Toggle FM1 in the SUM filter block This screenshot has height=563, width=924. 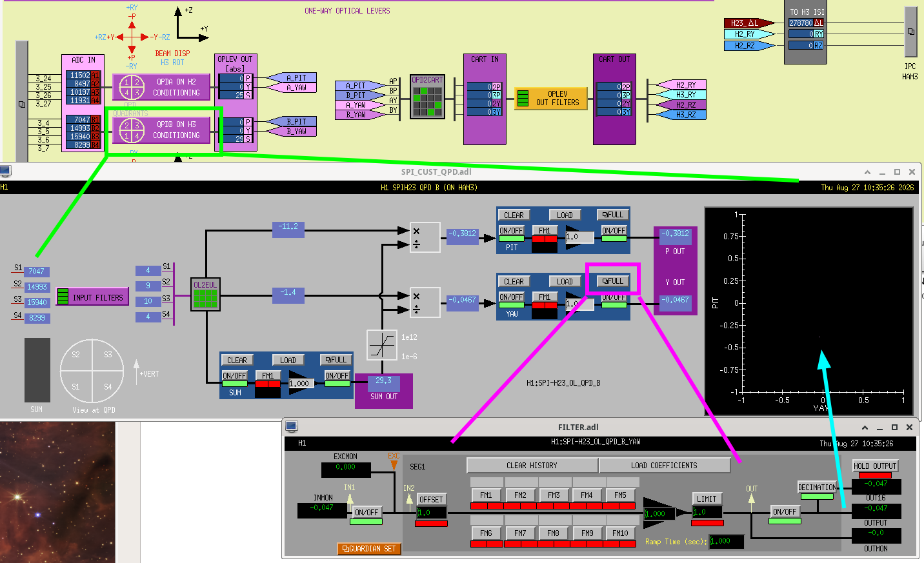pos(268,375)
